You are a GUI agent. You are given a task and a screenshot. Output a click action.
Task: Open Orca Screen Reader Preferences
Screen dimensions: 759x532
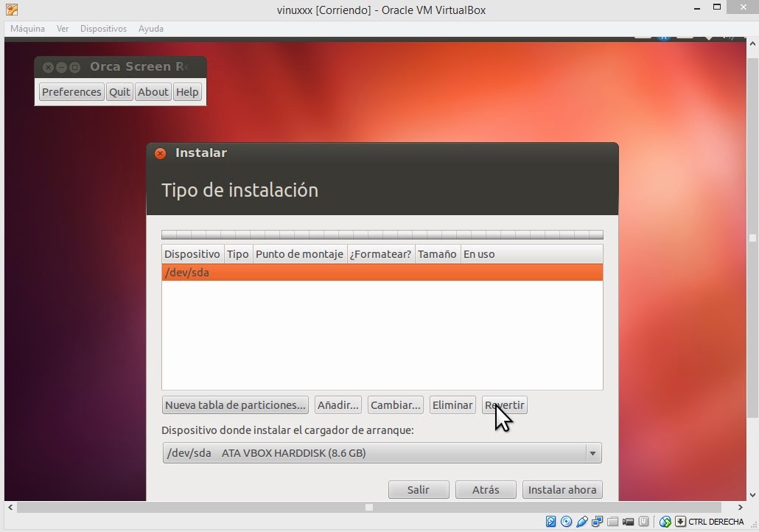(x=71, y=91)
